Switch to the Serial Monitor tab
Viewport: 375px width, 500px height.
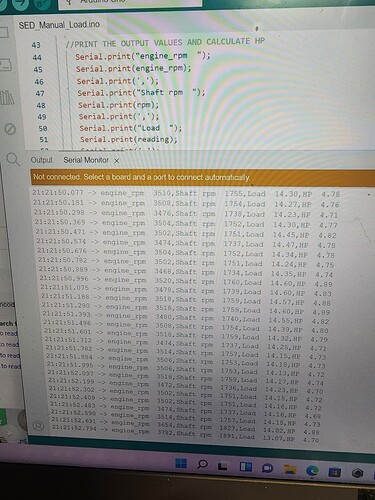(86, 160)
